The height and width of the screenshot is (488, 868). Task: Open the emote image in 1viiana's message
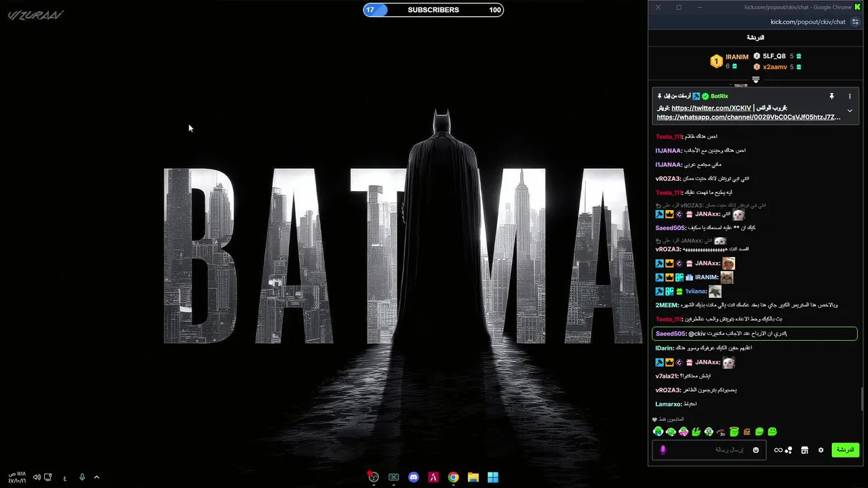715,291
